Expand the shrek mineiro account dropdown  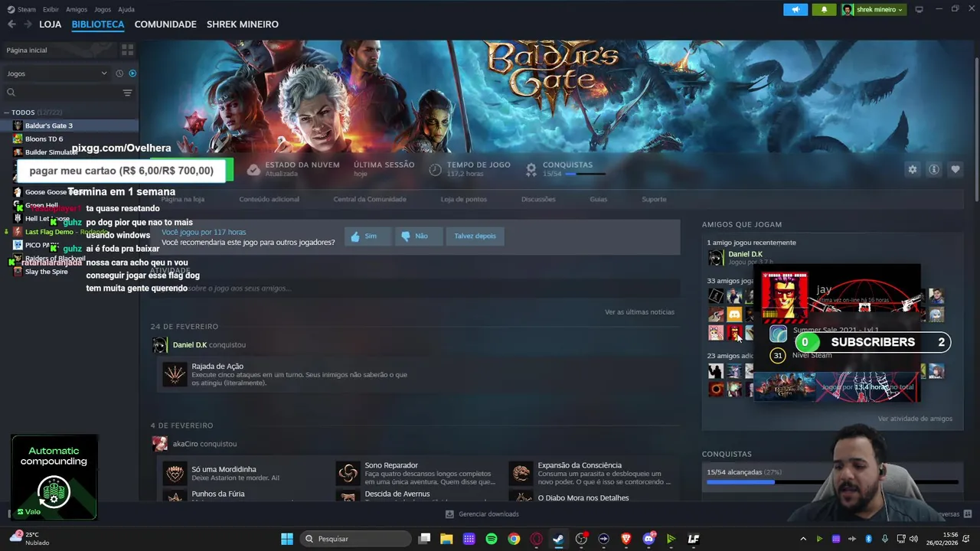click(873, 9)
